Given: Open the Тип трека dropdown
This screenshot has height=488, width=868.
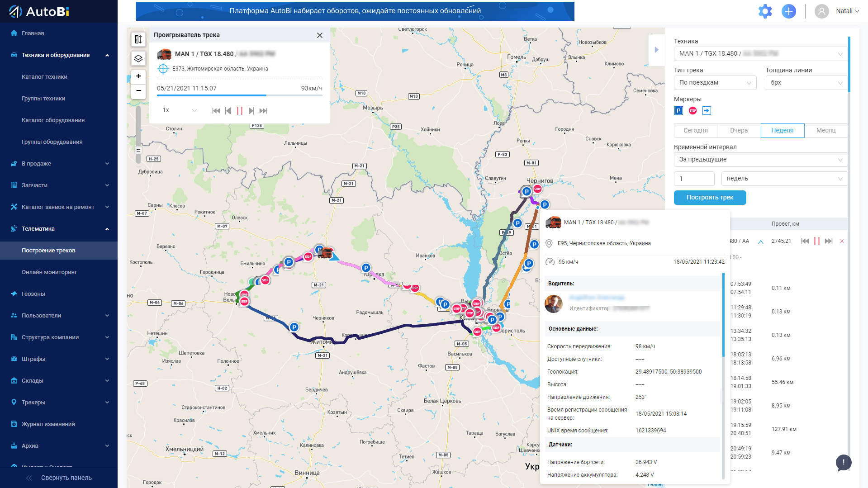Looking at the screenshot, I should (x=715, y=83).
